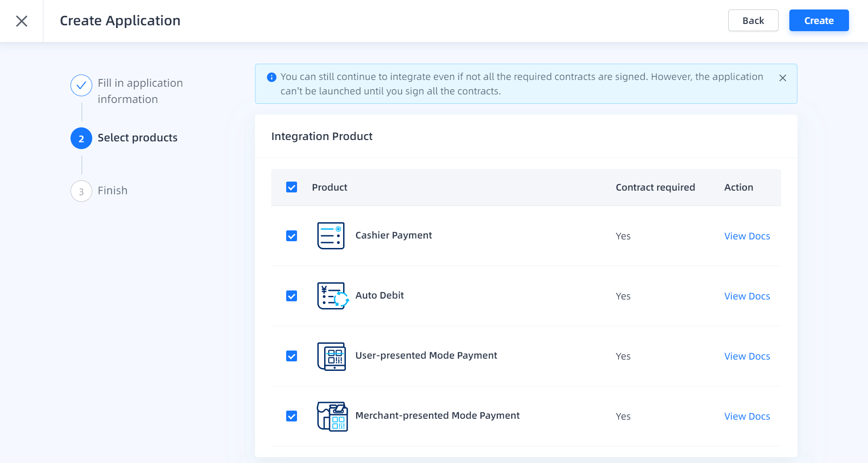Click the User-presented Mode Payment icon

click(x=332, y=356)
